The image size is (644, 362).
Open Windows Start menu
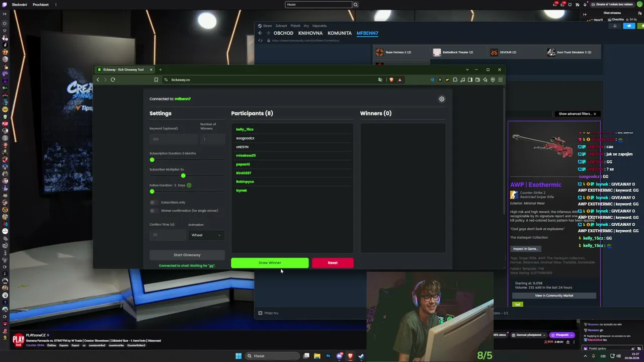[x=238, y=356]
